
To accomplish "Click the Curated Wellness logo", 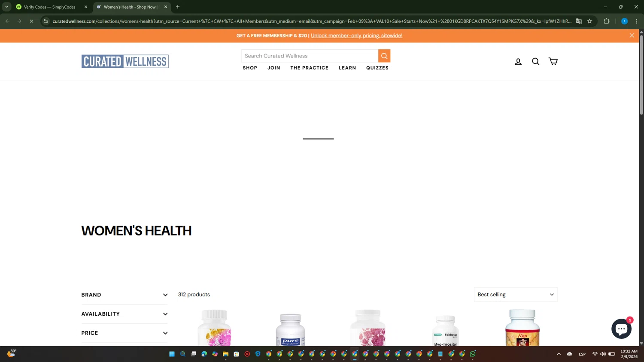I will [125, 61].
